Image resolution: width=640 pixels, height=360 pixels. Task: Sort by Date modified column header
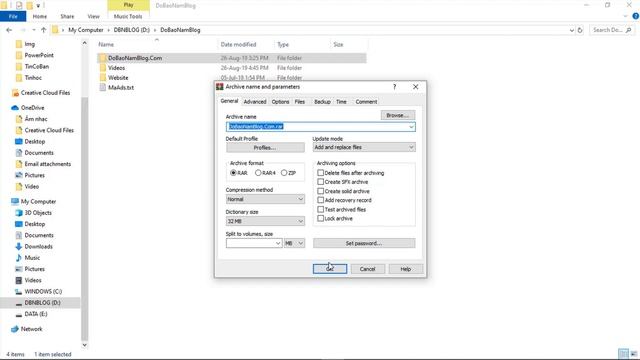[238, 44]
